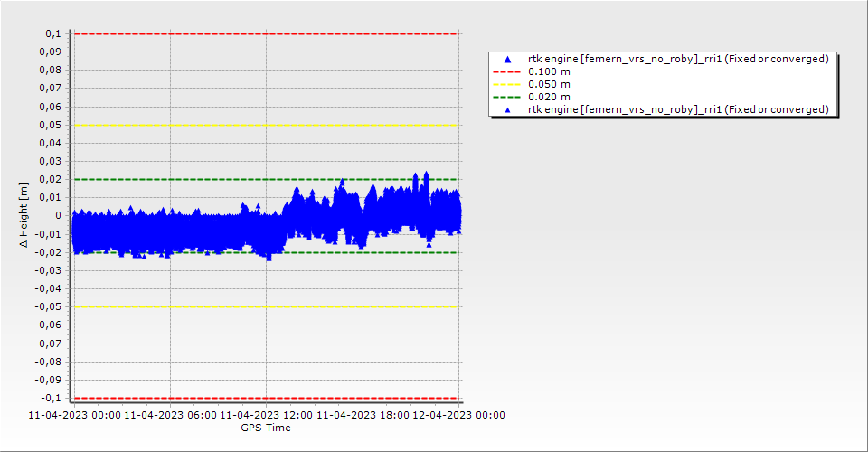This screenshot has height=452, width=868.
Task: Click the large blue triangle marker in the legend
Action: 507,59
